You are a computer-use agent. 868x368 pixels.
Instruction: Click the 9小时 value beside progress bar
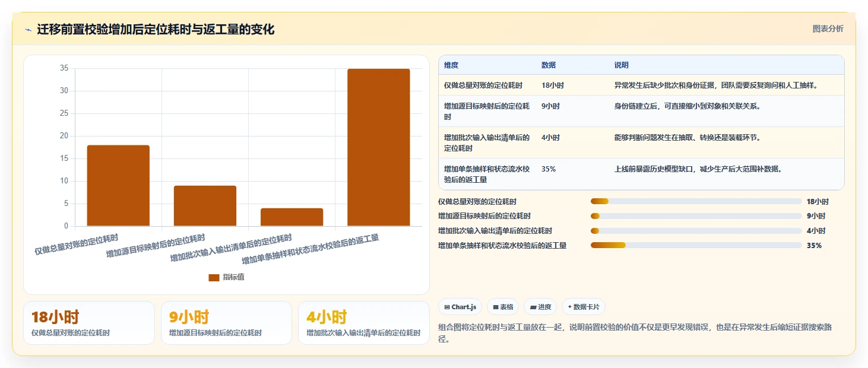point(816,216)
